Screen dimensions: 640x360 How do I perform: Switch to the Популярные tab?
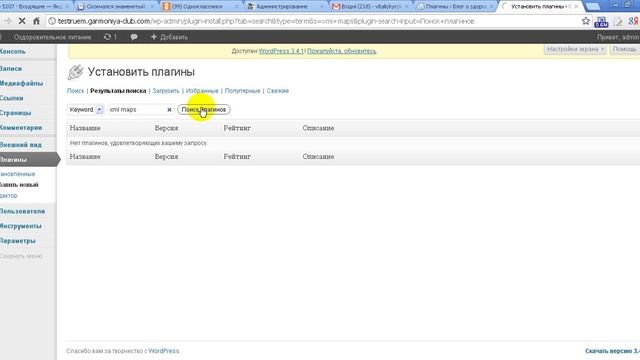pos(242,91)
